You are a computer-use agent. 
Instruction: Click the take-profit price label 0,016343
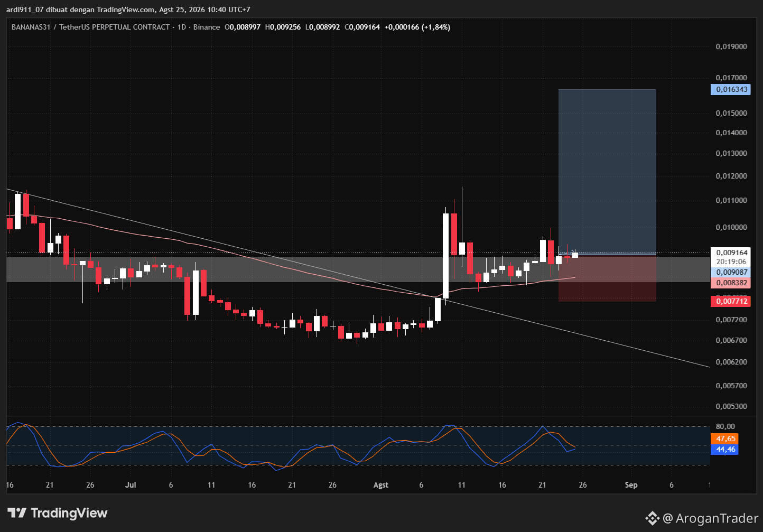tap(730, 89)
